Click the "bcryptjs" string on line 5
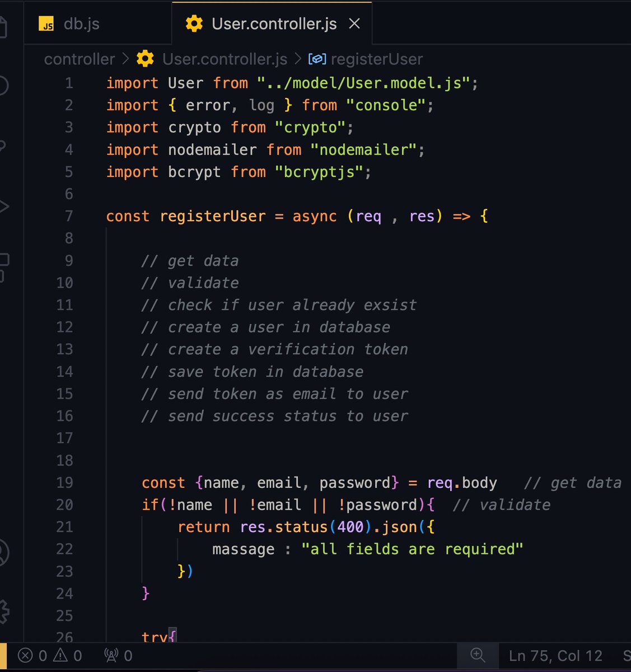631x672 pixels. 319,172
